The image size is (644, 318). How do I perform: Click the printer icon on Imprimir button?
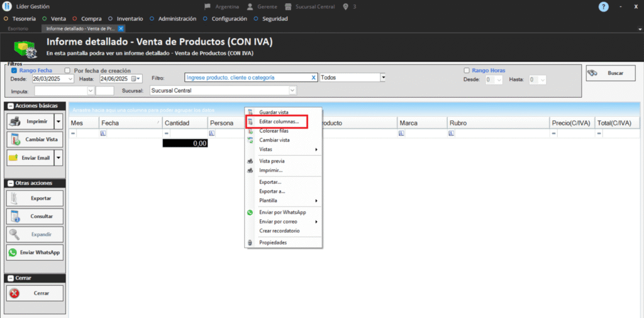[16, 121]
